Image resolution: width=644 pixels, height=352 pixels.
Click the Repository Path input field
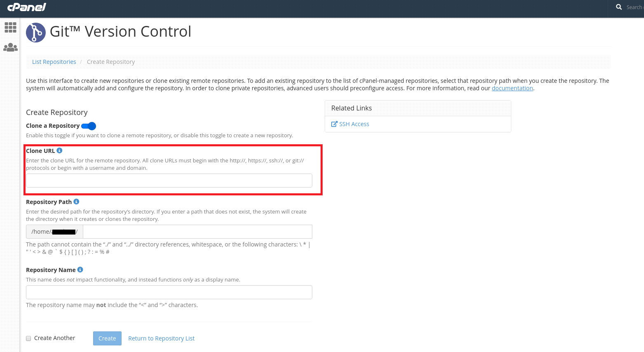[x=197, y=232]
